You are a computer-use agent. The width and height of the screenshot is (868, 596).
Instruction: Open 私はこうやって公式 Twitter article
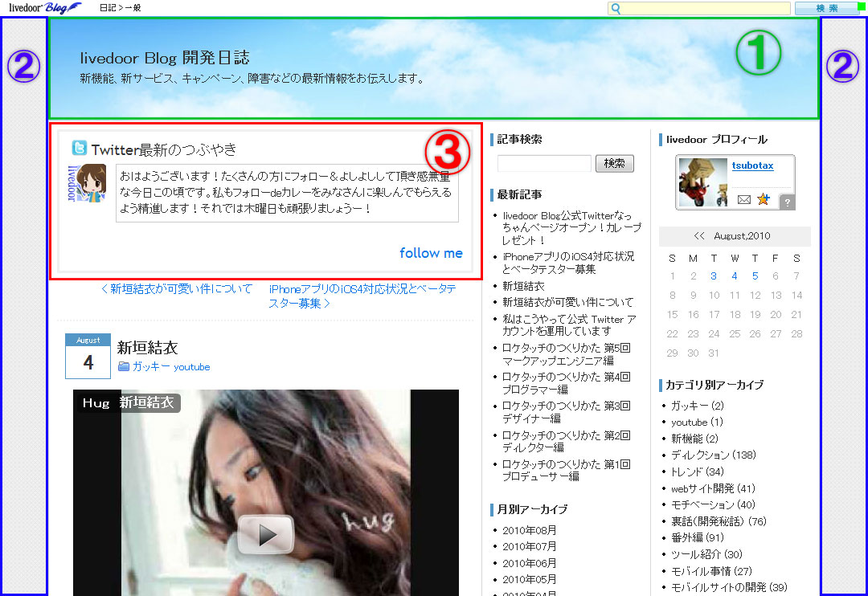click(569, 325)
